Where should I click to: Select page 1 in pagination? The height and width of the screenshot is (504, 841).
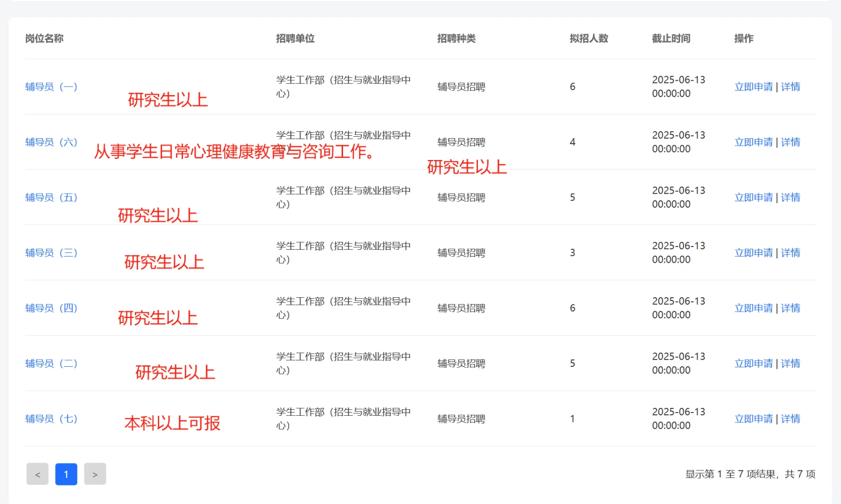point(66,474)
